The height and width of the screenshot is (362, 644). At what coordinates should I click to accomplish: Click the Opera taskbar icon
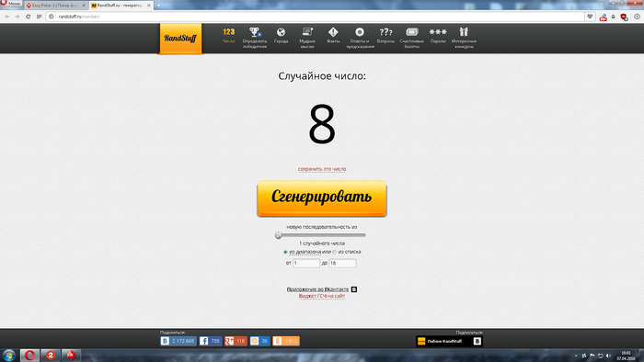[29, 356]
